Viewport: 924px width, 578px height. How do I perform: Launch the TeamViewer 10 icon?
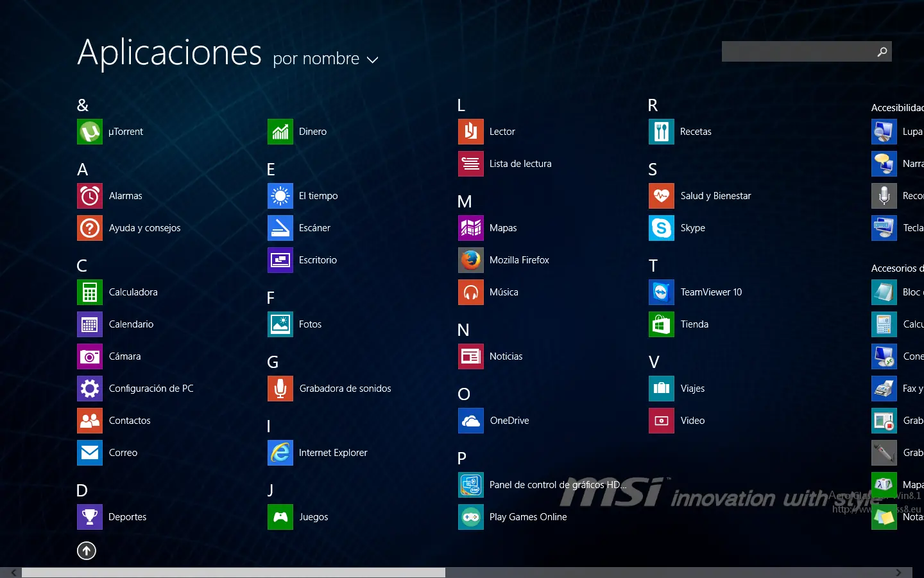click(662, 292)
